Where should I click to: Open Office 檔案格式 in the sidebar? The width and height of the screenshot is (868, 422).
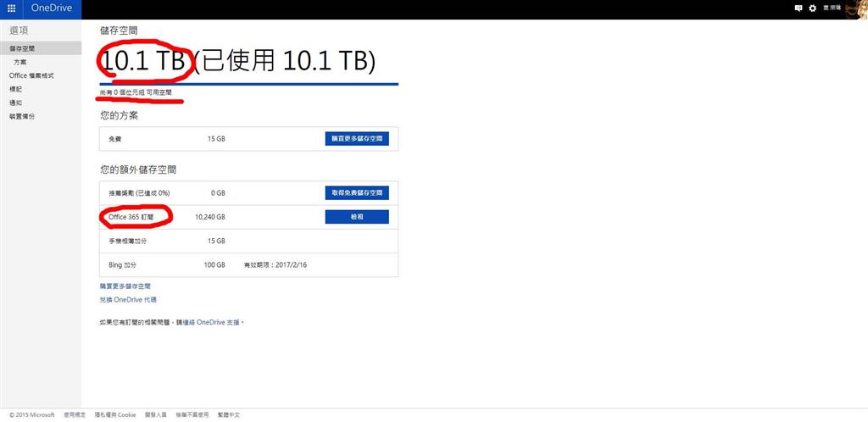[31, 75]
